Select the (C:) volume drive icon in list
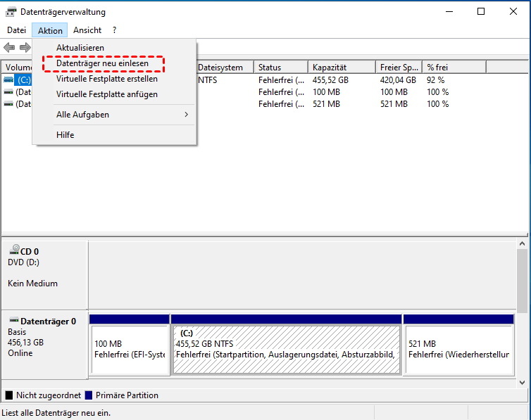 [8, 79]
